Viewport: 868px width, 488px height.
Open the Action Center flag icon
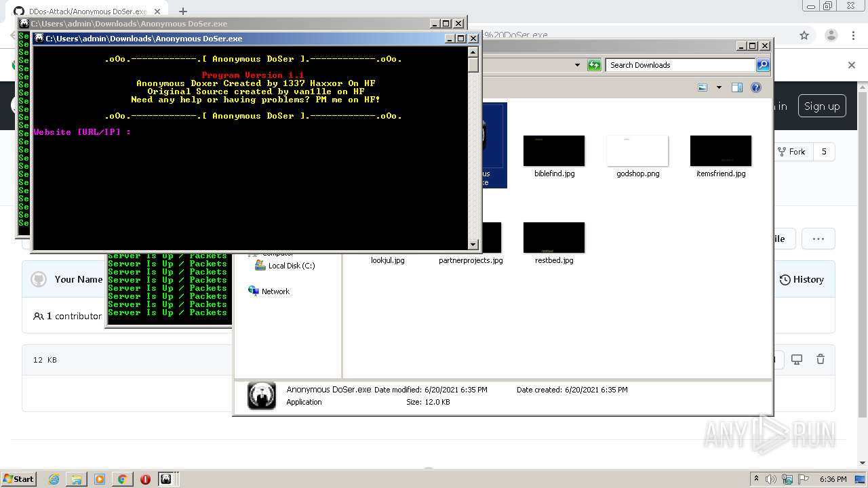(802, 479)
